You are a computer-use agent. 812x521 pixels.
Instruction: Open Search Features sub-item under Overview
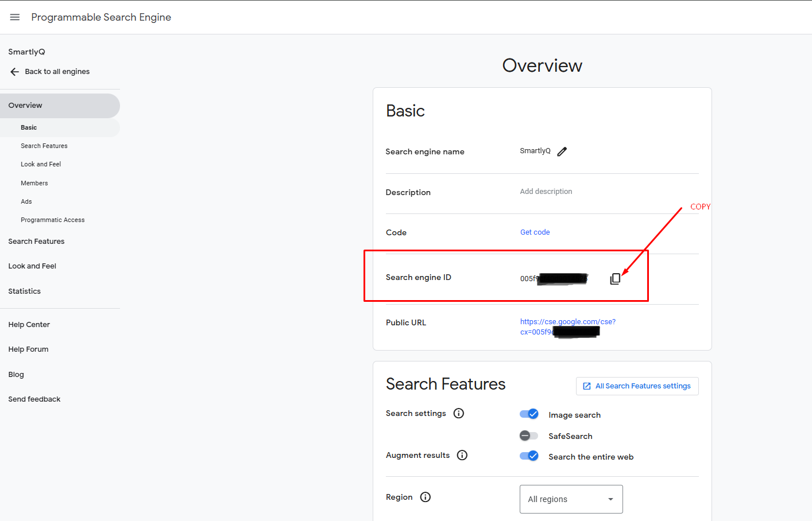pyautogui.click(x=44, y=146)
